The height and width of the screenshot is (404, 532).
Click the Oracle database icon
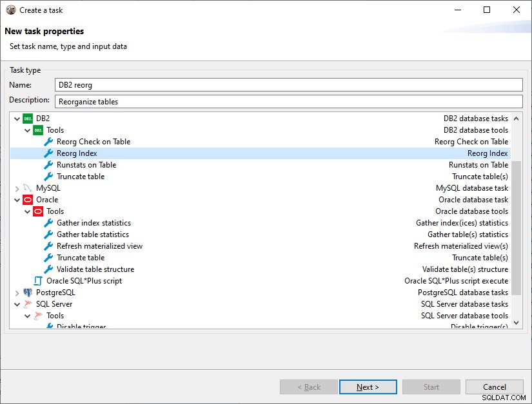tap(28, 200)
